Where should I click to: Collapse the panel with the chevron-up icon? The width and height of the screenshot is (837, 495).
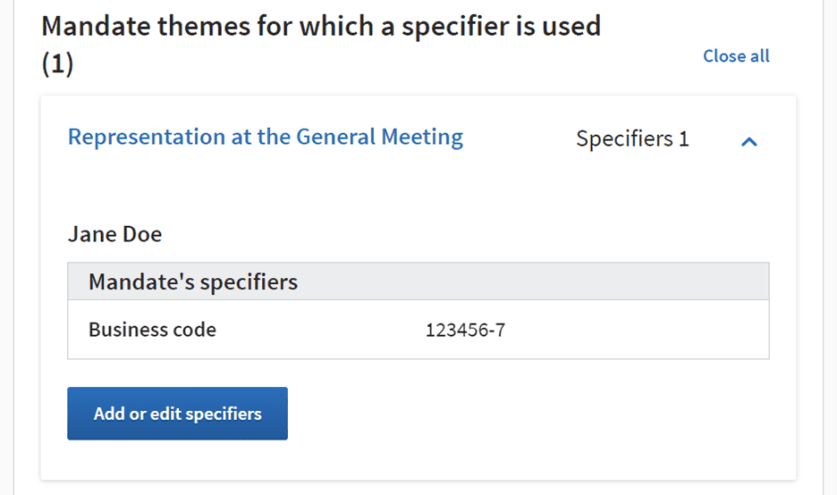coord(749,141)
